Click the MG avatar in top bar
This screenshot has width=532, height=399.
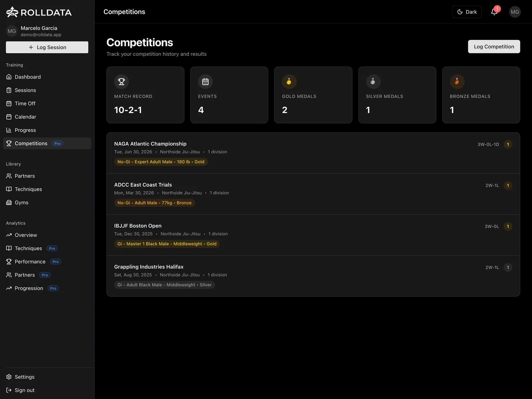515,12
